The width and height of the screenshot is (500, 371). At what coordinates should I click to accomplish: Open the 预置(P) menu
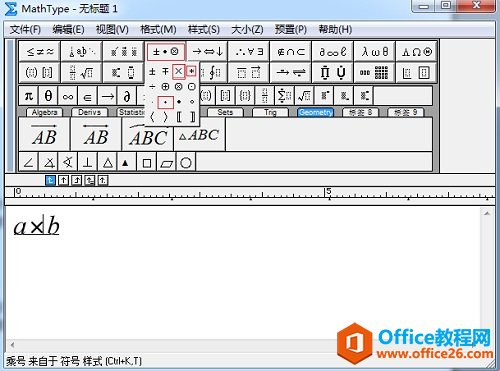tap(291, 29)
